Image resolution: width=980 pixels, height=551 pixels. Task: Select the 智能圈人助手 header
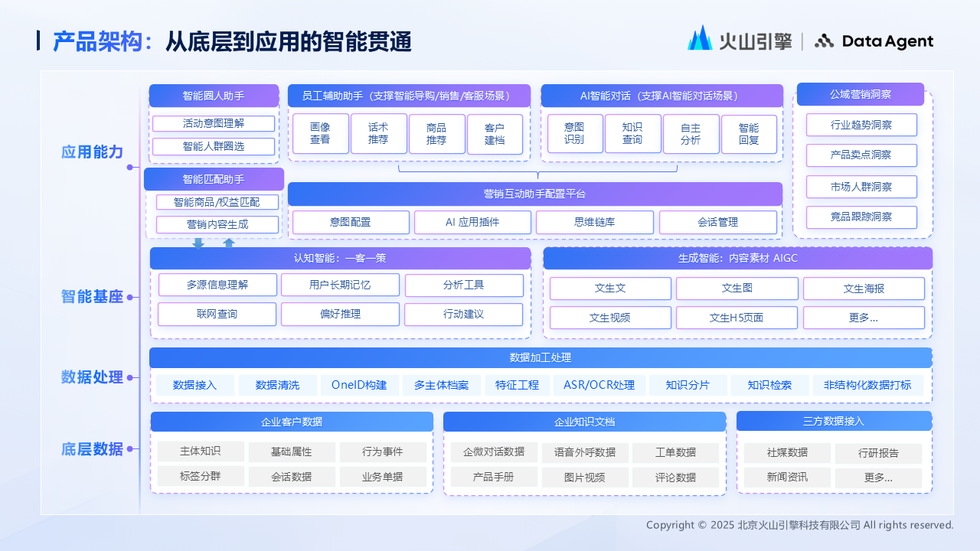tap(214, 96)
